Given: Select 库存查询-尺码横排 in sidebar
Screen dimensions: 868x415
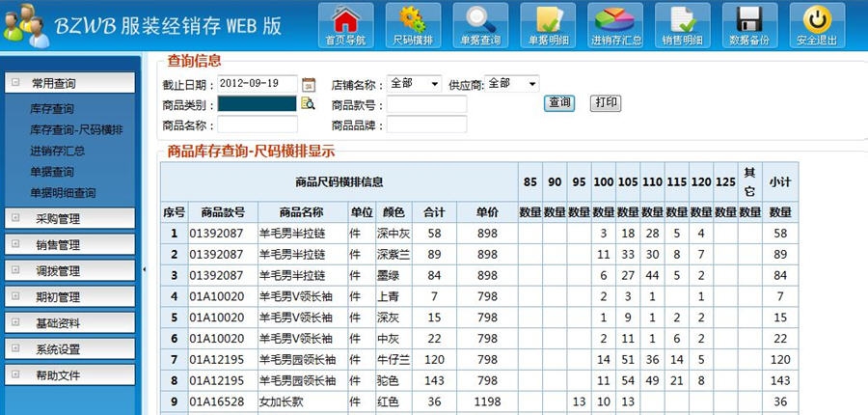Looking at the screenshot, I should point(76,130).
